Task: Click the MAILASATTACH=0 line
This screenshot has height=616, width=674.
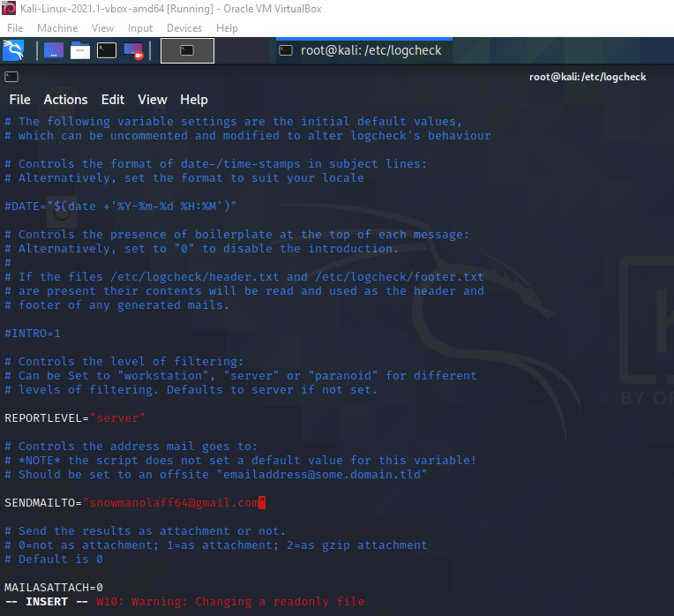Action: tap(54, 587)
